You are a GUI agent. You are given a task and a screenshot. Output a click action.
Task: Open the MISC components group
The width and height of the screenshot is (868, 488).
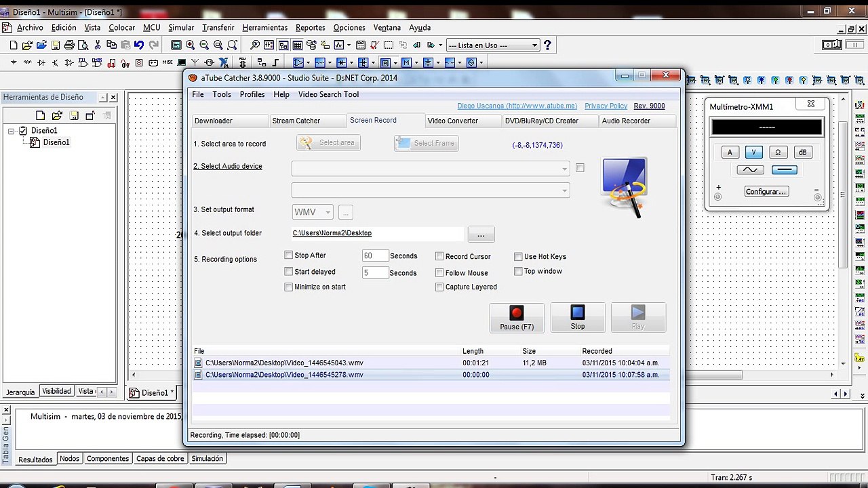tap(167, 62)
